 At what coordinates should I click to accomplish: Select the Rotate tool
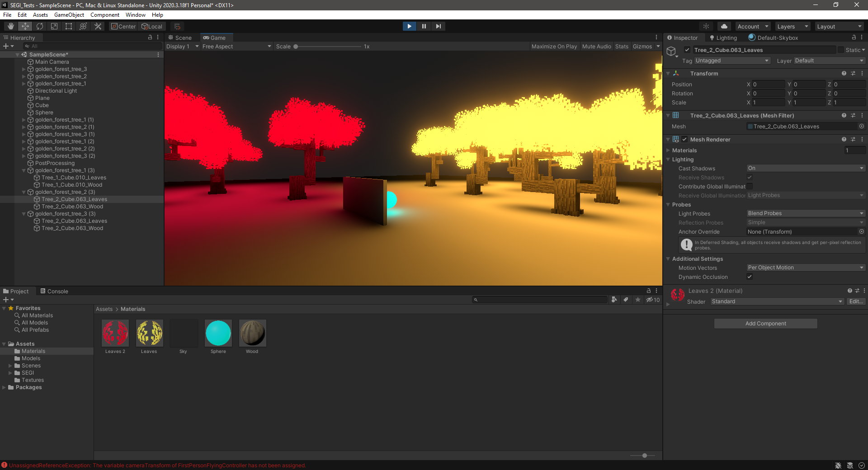point(40,26)
